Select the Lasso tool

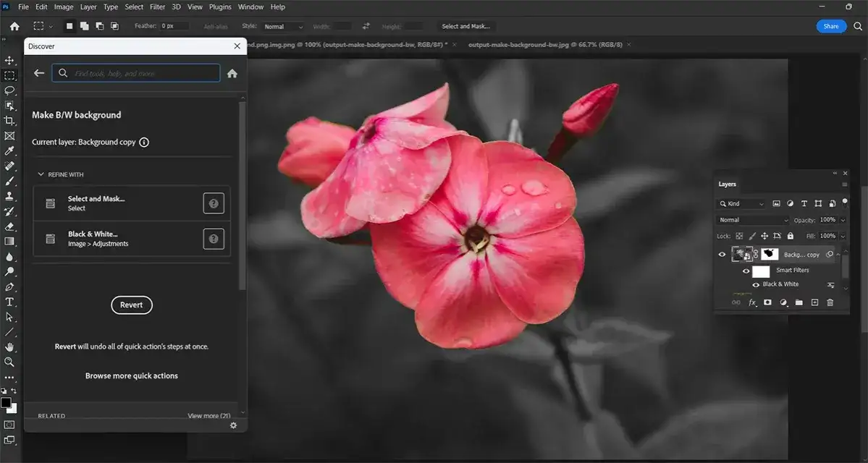[9, 90]
